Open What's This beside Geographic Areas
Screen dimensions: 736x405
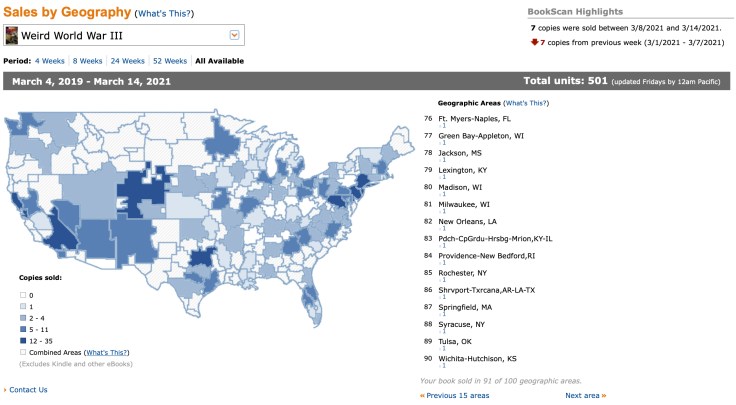[529, 103]
